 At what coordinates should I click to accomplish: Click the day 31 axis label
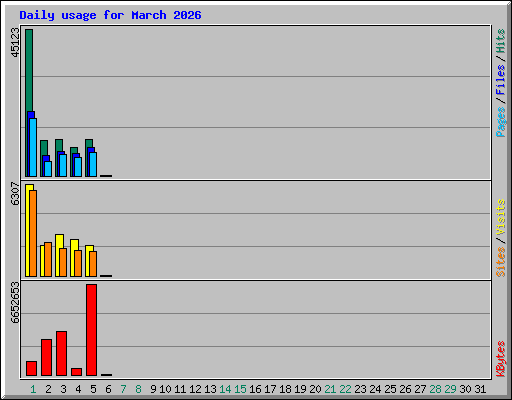pyautogui.click(x=480, y=389)
